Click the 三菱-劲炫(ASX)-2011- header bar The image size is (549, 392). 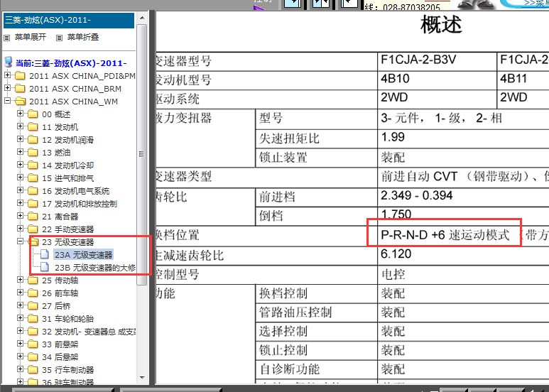69,21
